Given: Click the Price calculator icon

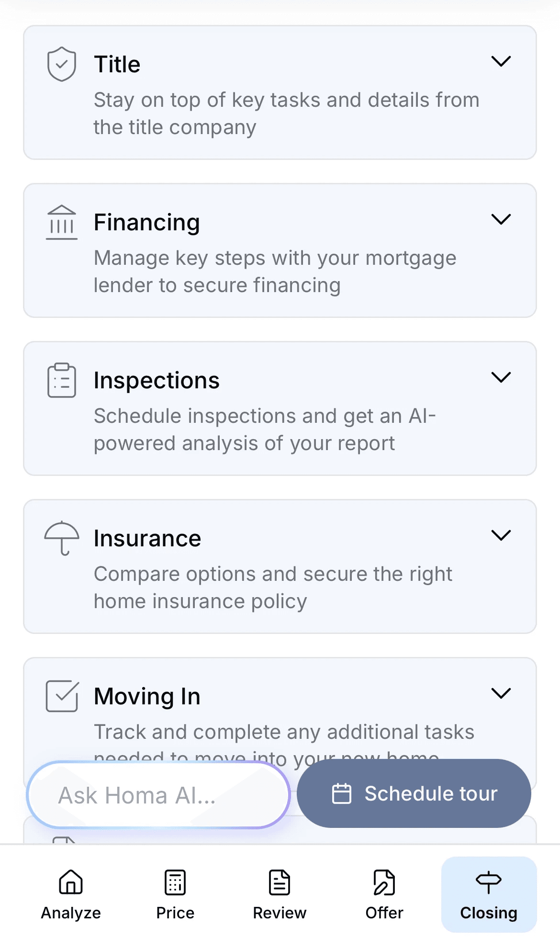Looking at the screenshot, I should (175, 882).
